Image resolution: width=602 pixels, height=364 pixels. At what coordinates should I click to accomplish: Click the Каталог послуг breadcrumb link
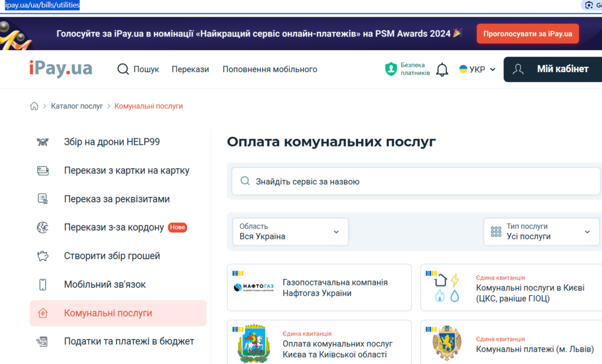(x=77, y=106)
